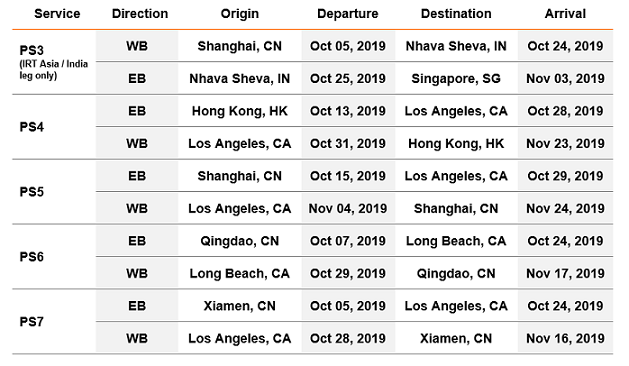This screenshot has width=629, height=366.
Task: Select the PS7 service row label
Action: tap(32, 322)
